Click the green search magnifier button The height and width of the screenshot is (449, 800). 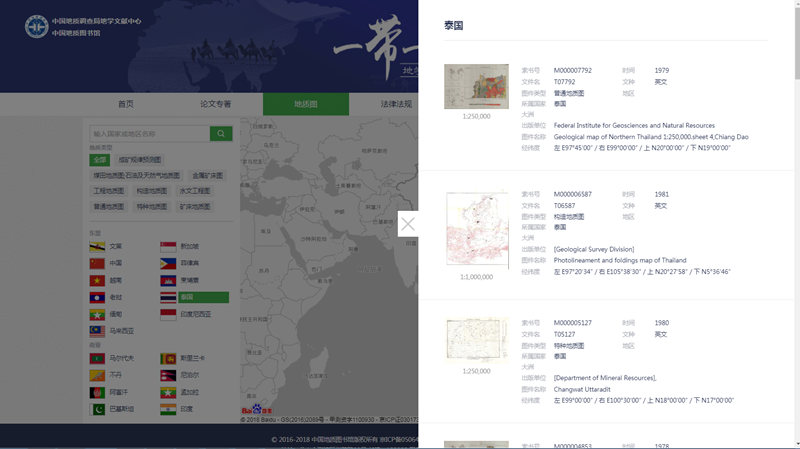click(221, 133)
